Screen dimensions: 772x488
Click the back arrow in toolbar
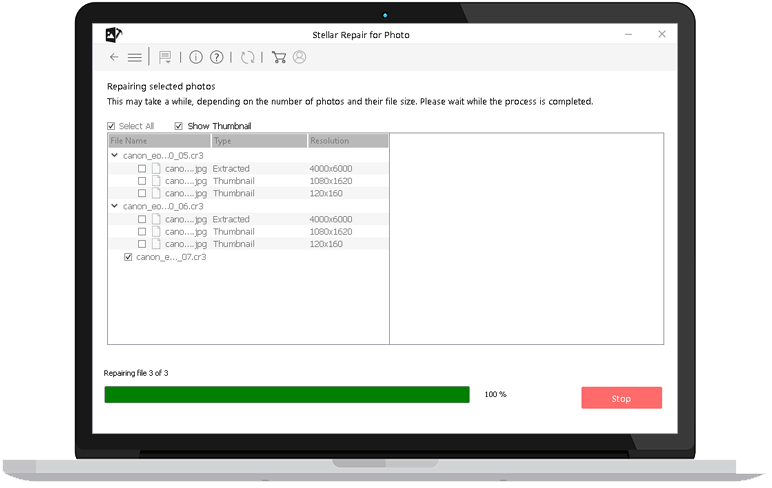point(114,57)
